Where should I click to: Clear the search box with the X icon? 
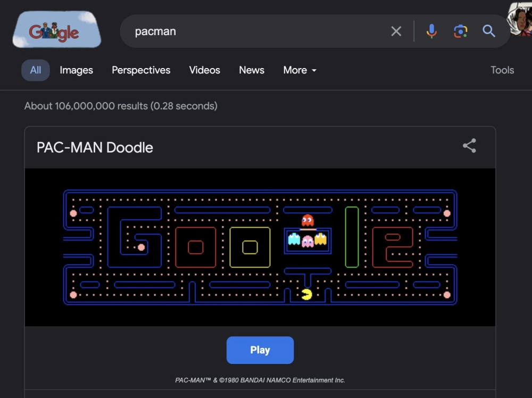pos(396,31)
